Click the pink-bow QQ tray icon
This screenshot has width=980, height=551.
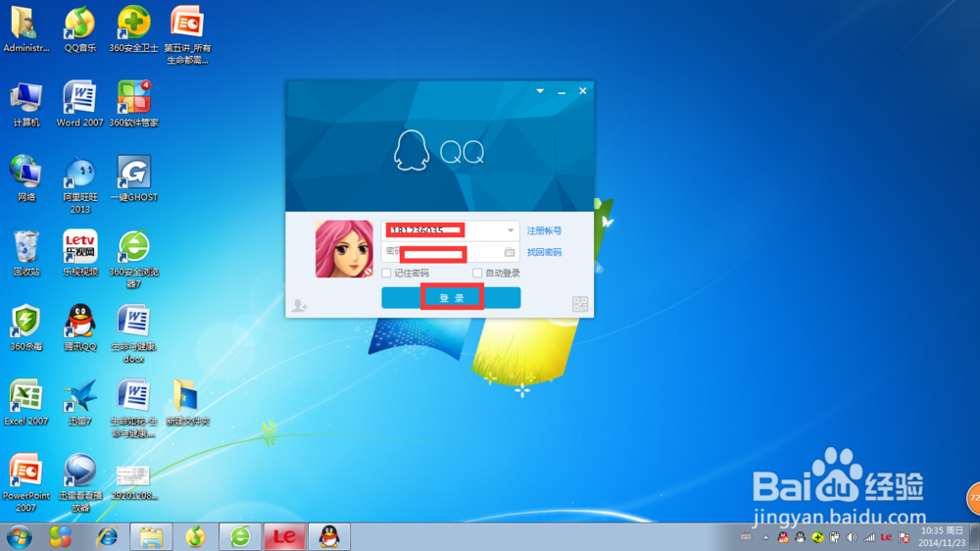(782, 537)
